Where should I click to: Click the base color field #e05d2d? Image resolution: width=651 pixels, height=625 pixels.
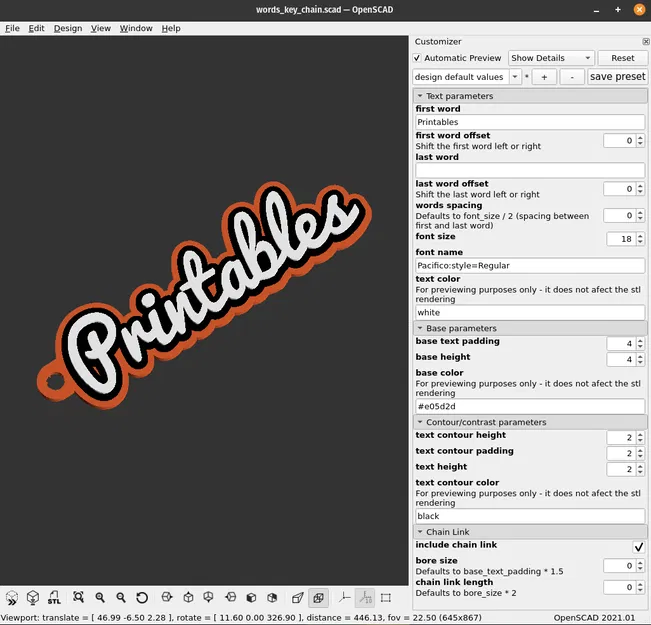click(530, 406)
